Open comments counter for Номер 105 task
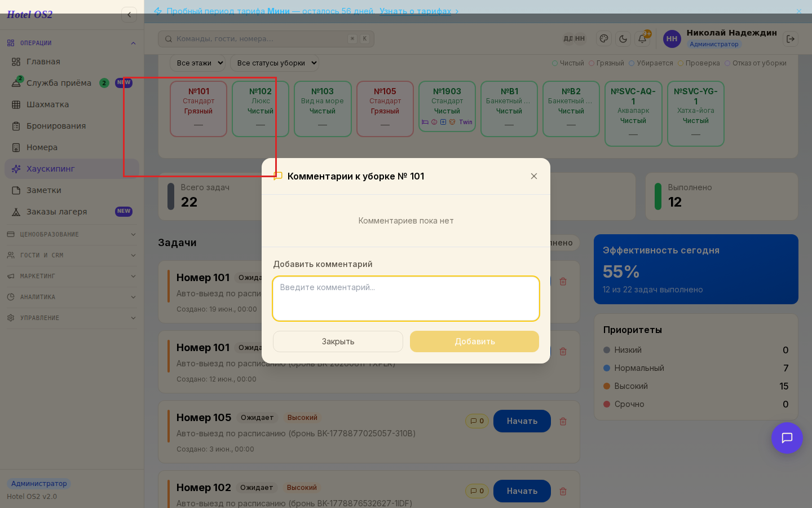This screenshot has height=508, width=812. pyautogui.click(x=477, y=421)
